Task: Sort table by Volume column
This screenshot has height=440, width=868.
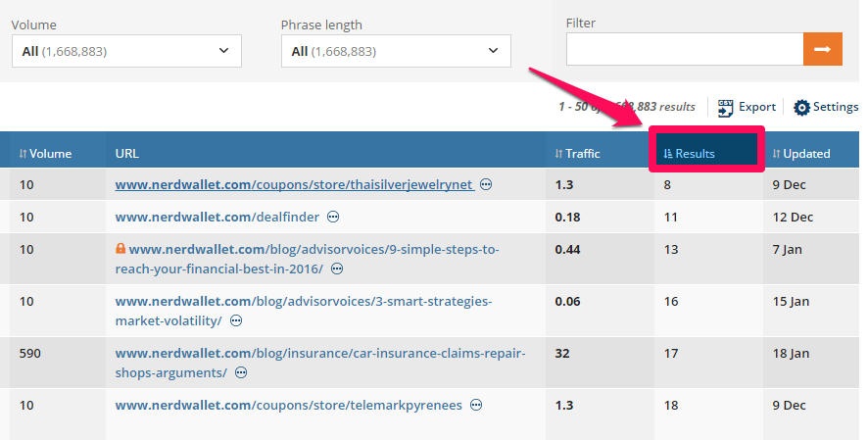Action: click(45, 153)
